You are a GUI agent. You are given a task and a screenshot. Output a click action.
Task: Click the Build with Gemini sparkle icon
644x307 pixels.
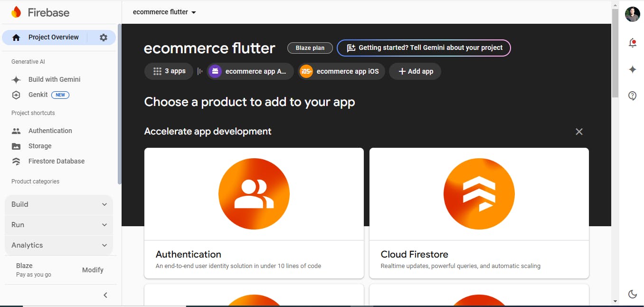16,80
